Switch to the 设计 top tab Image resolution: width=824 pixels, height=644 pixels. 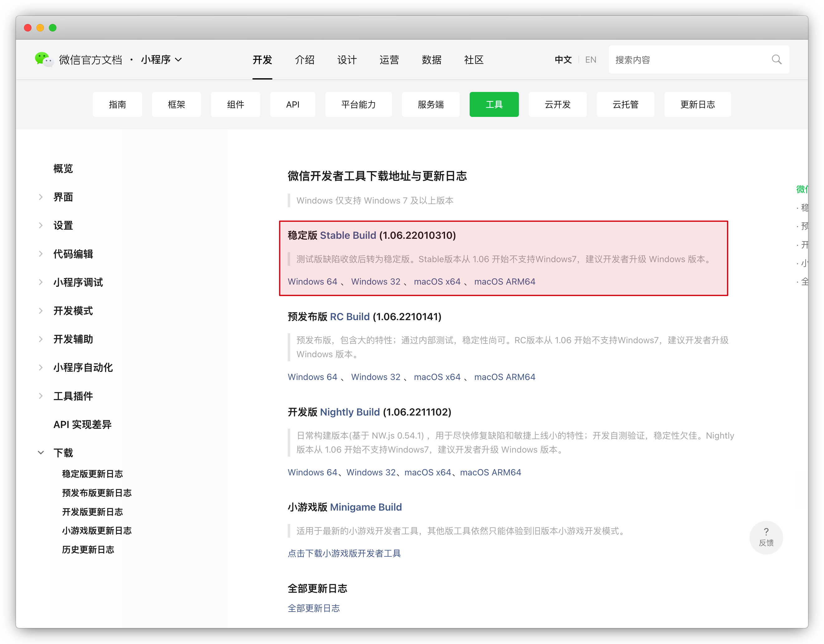(347, 60)
